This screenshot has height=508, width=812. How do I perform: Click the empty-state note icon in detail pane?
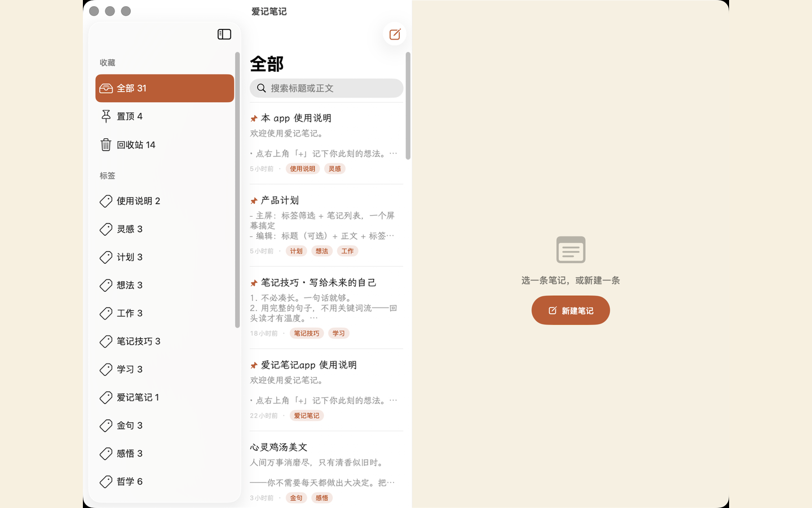pos(571,249)
